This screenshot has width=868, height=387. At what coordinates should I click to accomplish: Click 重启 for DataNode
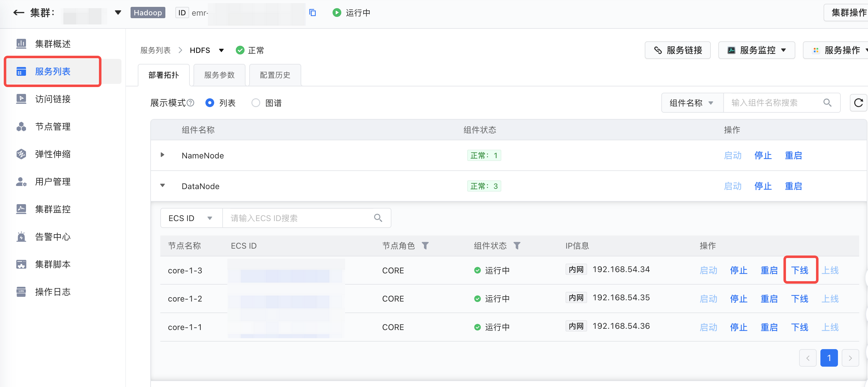point(793,186)
